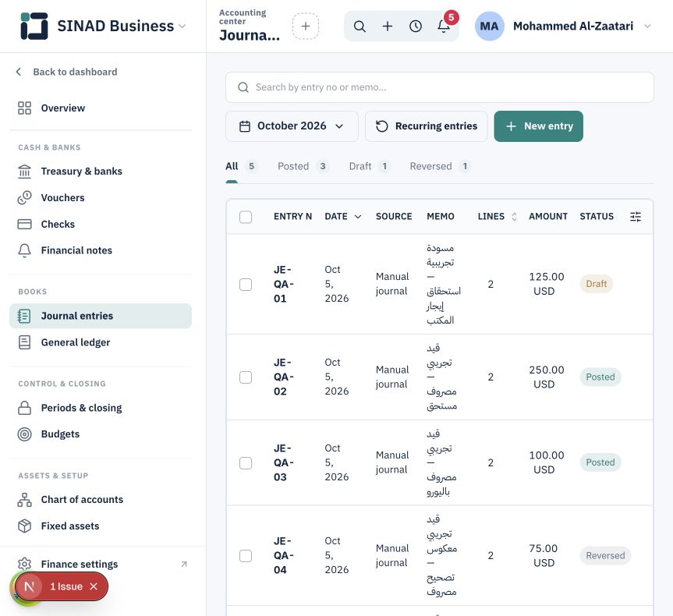The image size is (673, 616).
Task: Open Periods & closing
Action: tap(101, 408)
